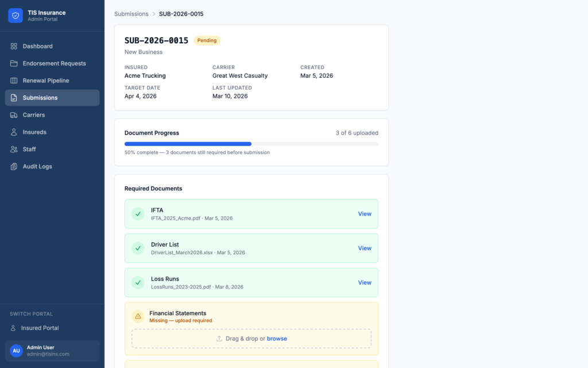
Task: Open Renewal Pipeline page
Action: (x=52, y=80)
